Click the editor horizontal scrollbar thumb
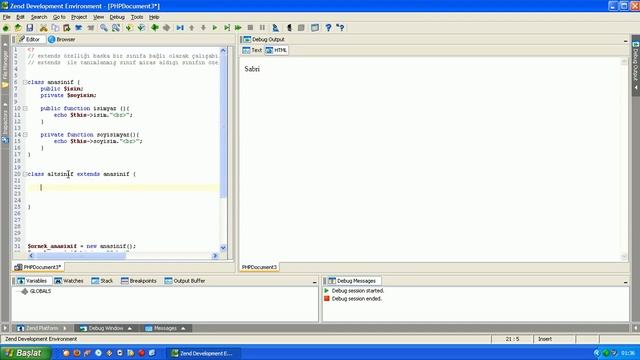The image size is (640, 360). (80, 256)
